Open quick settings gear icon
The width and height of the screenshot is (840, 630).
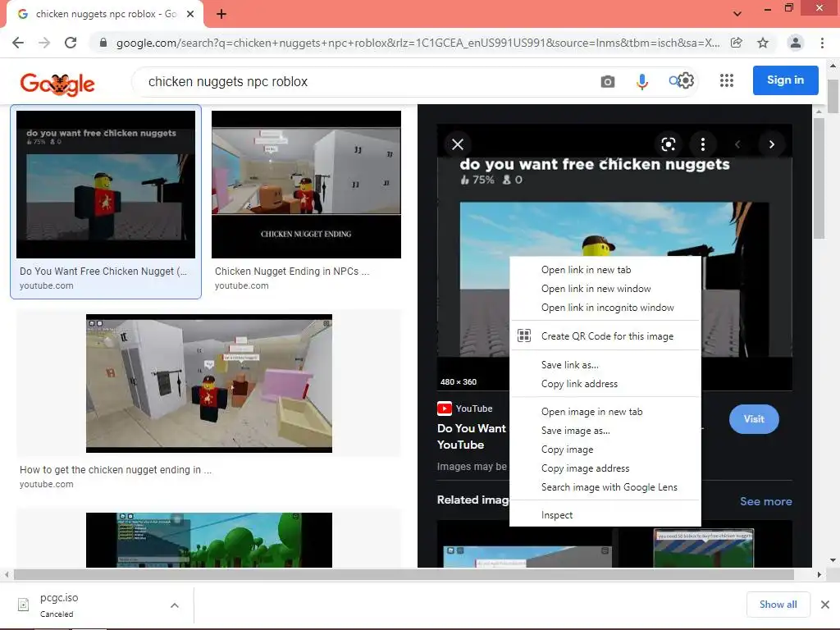point(687,81)
